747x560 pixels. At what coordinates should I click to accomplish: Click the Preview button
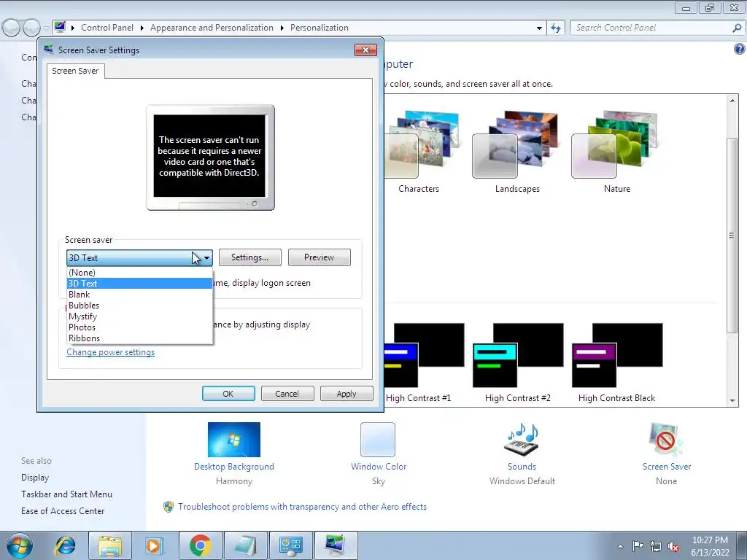[320, 257]
